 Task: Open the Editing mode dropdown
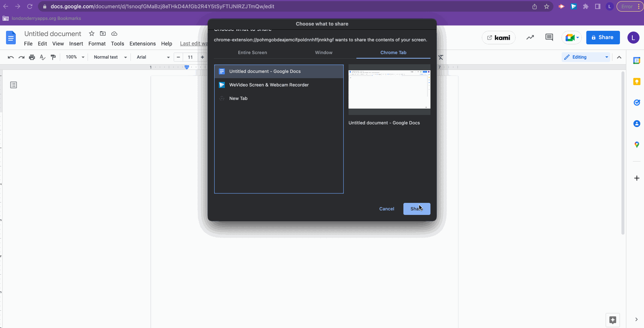586,57
